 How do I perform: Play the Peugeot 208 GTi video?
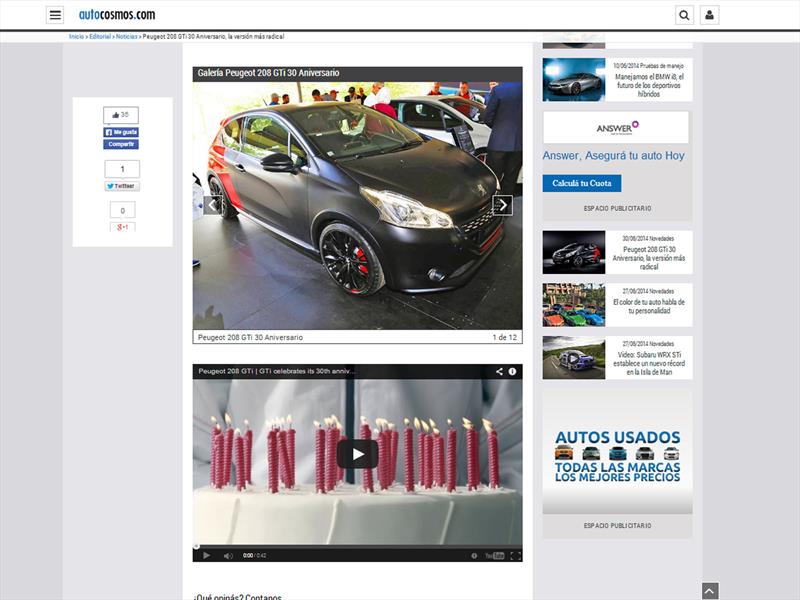[357, 454]
